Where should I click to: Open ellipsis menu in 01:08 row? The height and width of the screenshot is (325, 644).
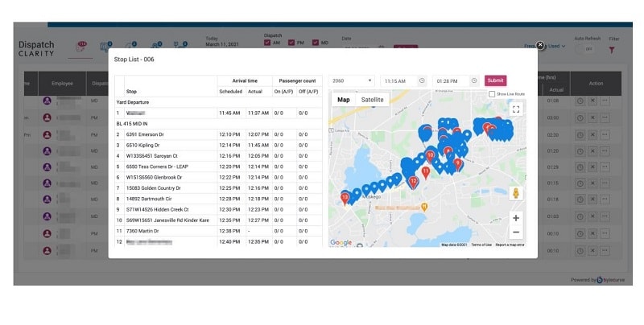pos(605,101)
